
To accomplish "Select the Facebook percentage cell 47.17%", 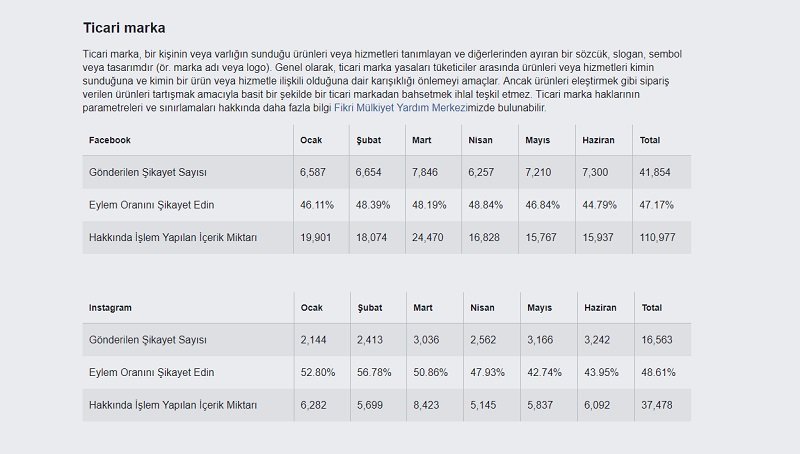I will (x=656, y=204).
